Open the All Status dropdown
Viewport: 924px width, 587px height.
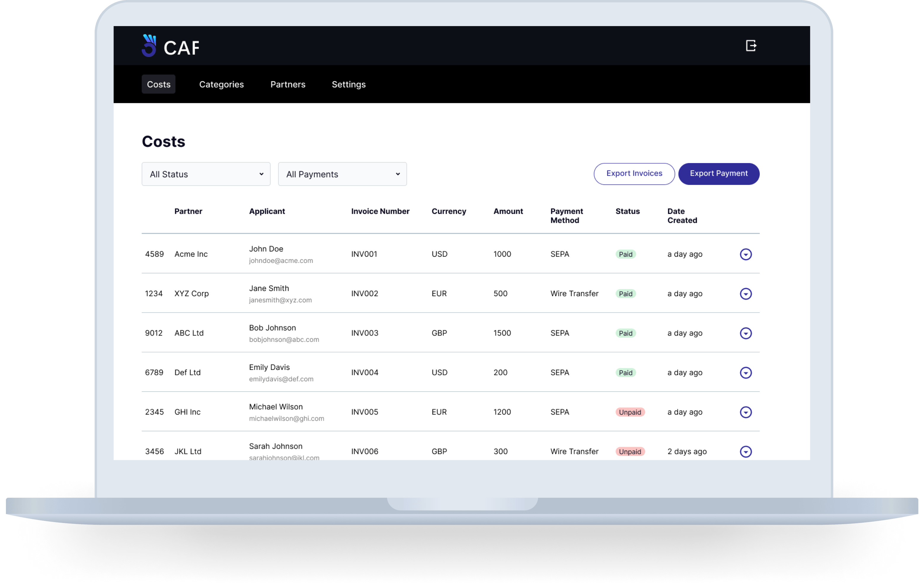[x=206, y=174]
